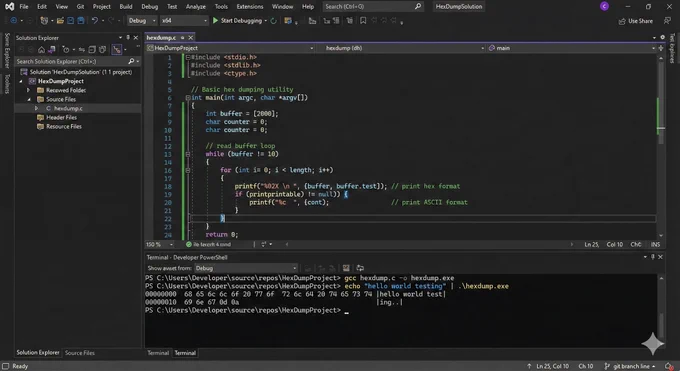Click the Switch Views icon in Solution Explorer toolbar
680x371 pixels.
click(x=52, y=49)
